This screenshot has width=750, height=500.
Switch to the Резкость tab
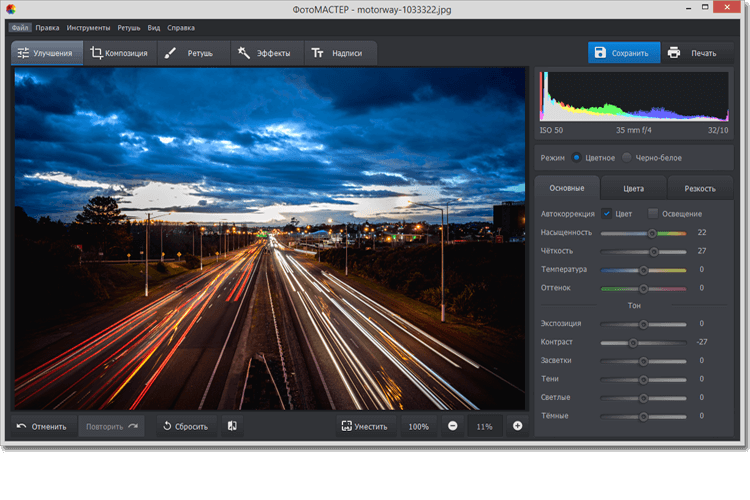[x=699, y=188]
